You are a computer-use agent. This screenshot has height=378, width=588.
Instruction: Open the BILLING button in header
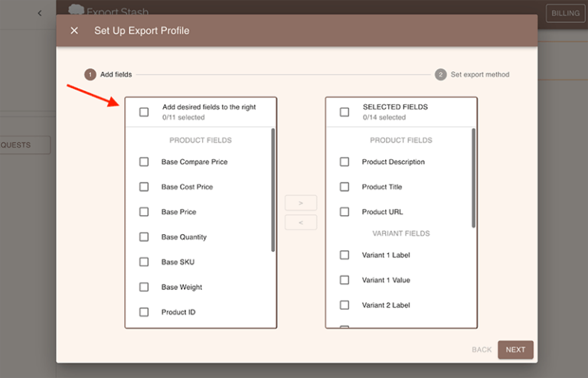click(x=565, y=13)
